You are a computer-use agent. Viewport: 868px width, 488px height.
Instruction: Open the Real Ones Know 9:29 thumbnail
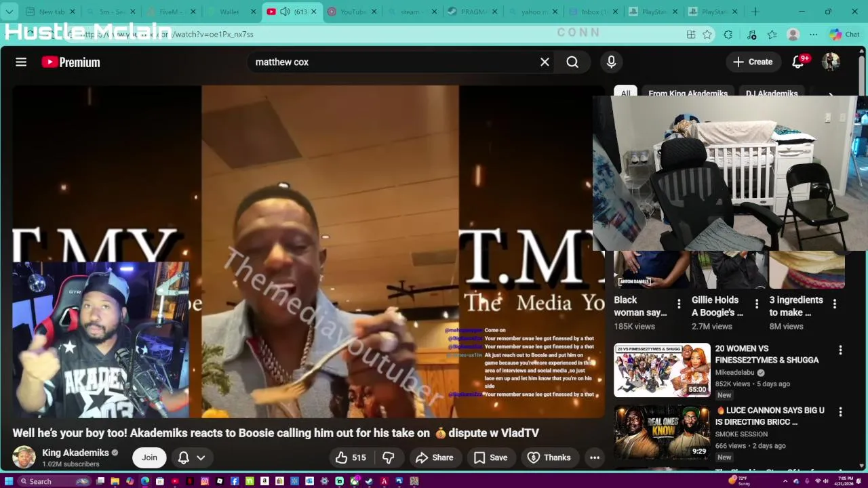662,432
